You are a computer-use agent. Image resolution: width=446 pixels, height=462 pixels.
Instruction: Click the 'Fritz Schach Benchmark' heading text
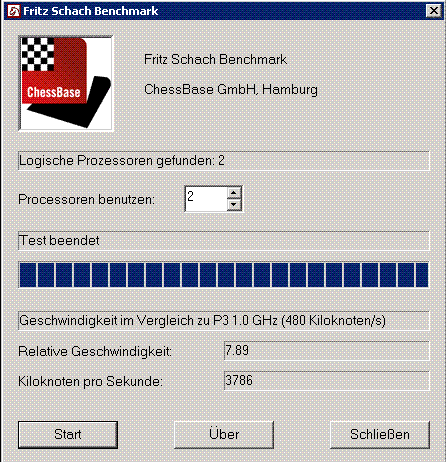(215, 60)
